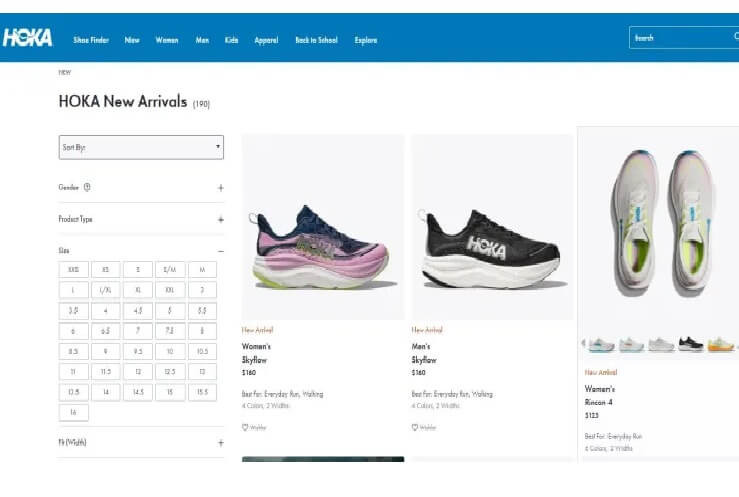Open the New menu in header
The image size is (739, 497).
[132, 40]
